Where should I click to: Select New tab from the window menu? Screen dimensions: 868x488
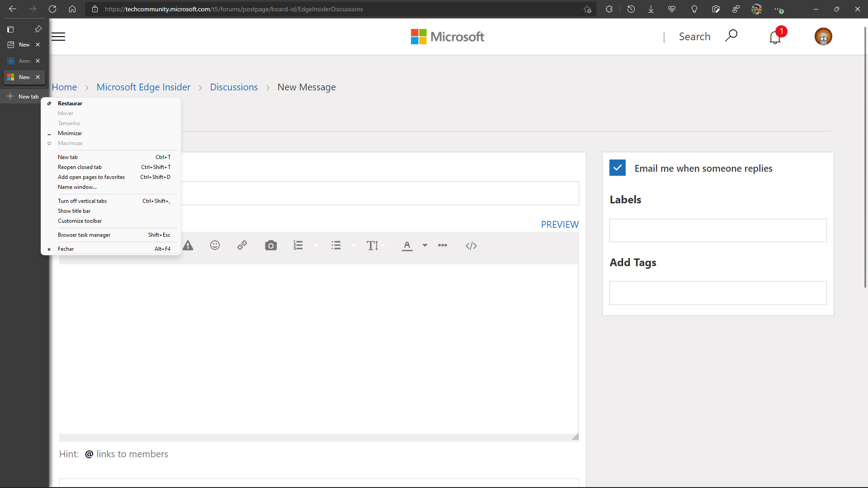68,157
